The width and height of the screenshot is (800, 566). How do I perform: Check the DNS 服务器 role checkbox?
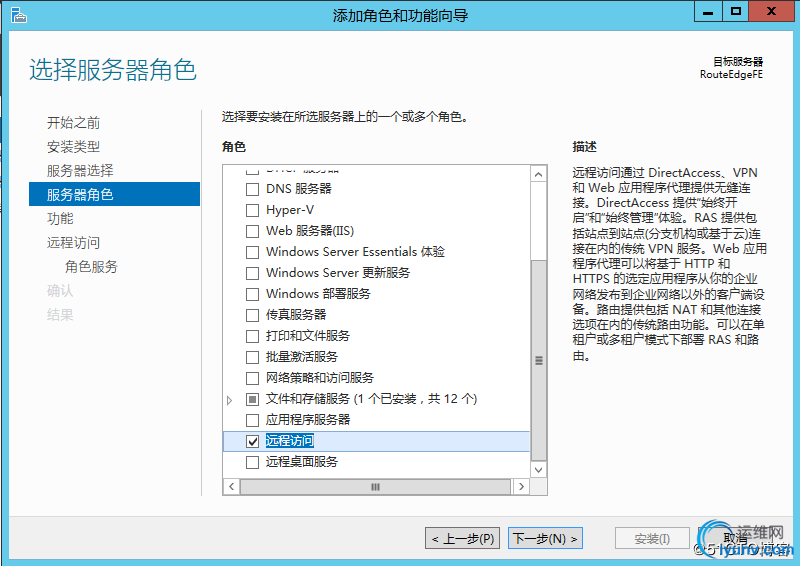tap(252, 188)
